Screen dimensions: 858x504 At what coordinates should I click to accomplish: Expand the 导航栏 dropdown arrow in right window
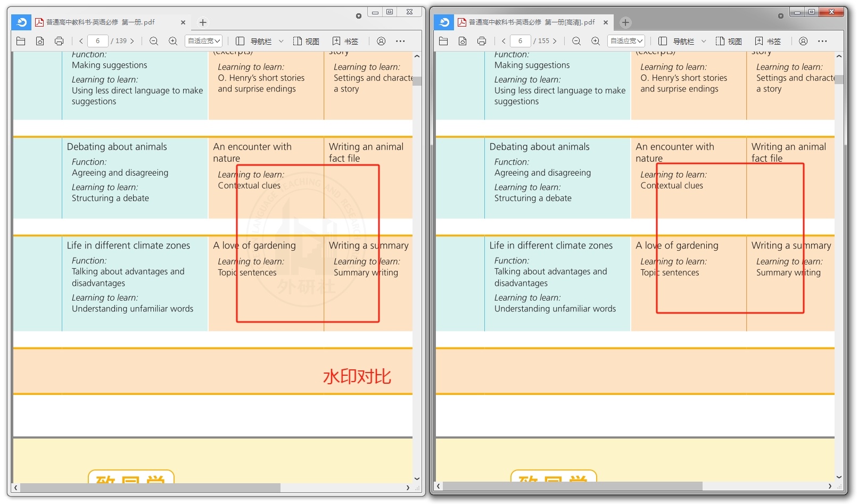[704, 41]
